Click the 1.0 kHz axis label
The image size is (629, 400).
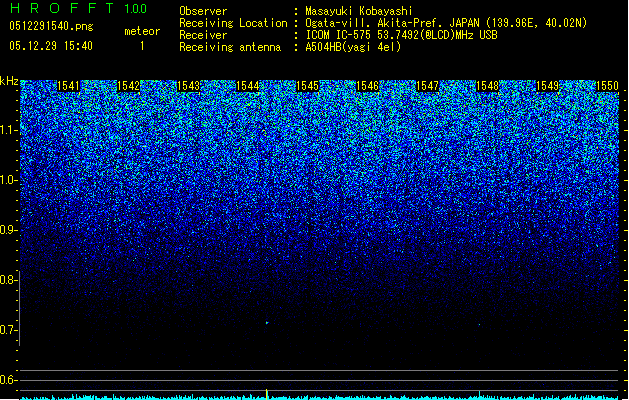pyautogui.click(x=8, y=180)
